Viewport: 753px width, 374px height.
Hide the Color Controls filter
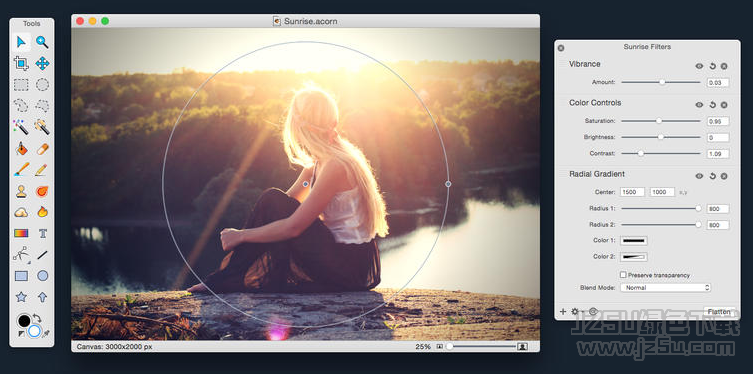click(699, 105)
